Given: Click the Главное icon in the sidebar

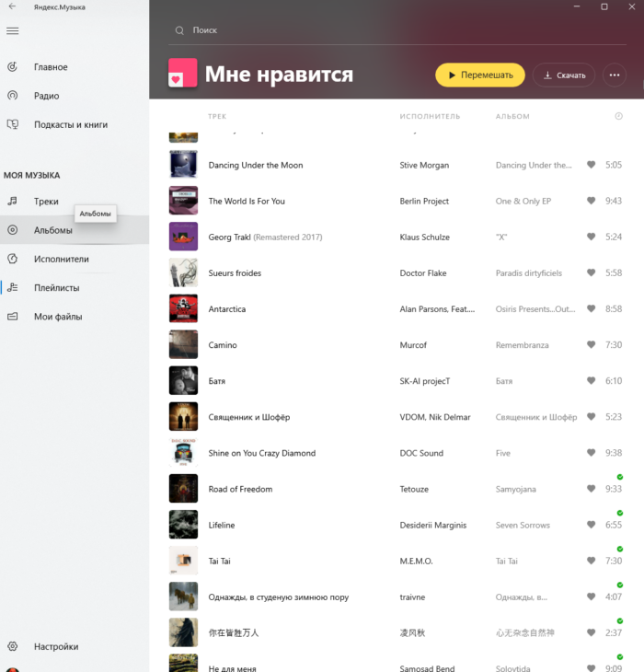Looking at the screenshot, I should [x=12, y=67].
